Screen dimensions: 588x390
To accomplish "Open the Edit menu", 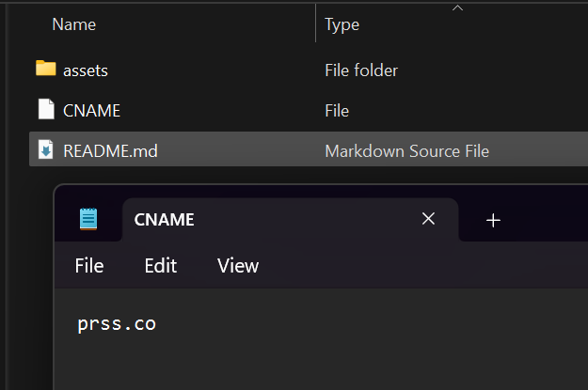I will [x=161, y=266].
